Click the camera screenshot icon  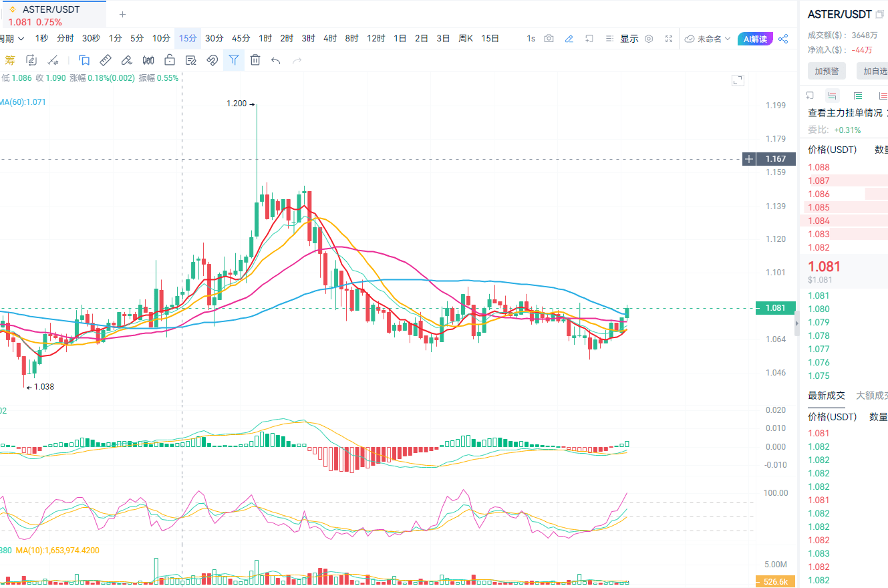549,39
